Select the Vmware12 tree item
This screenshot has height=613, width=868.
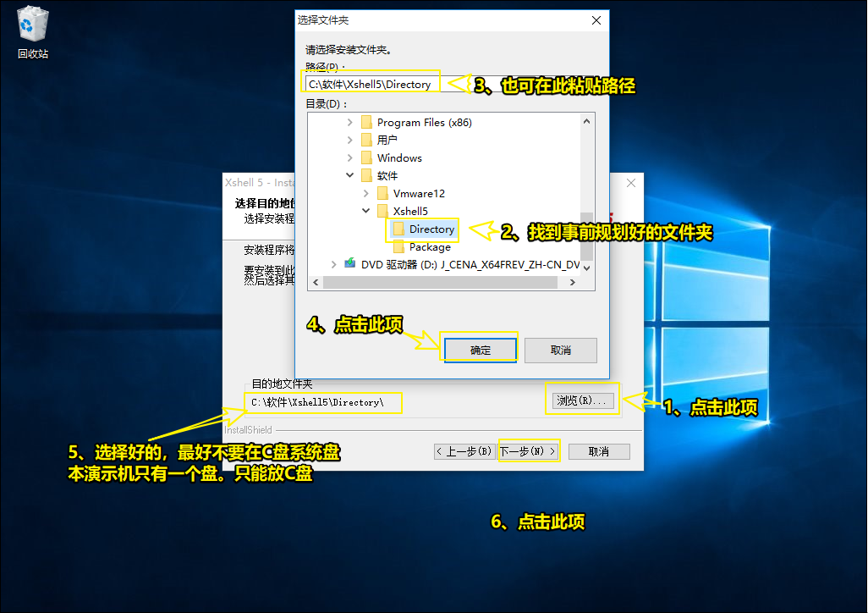point(419,193)
